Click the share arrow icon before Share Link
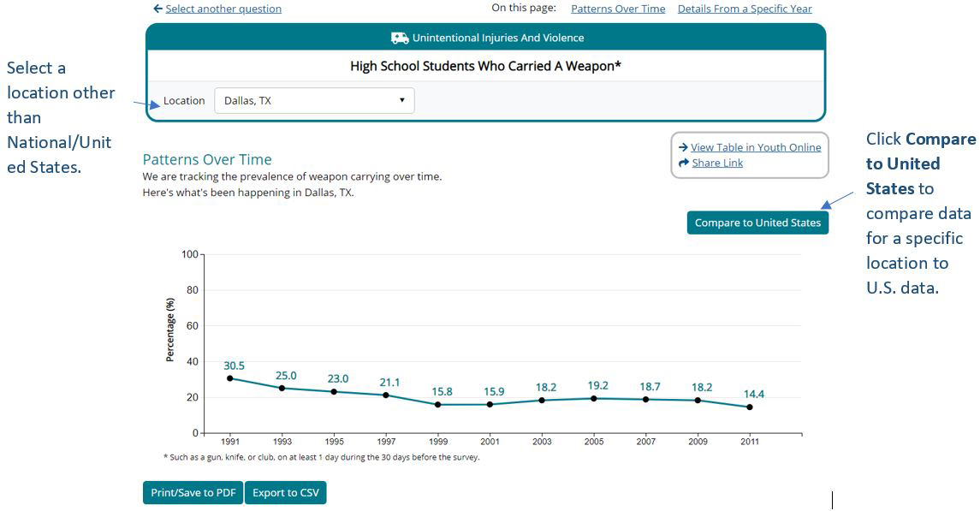 684,163
